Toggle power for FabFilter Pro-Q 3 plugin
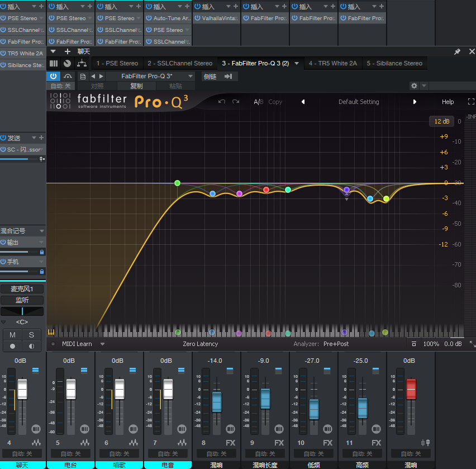 point(53,76)
